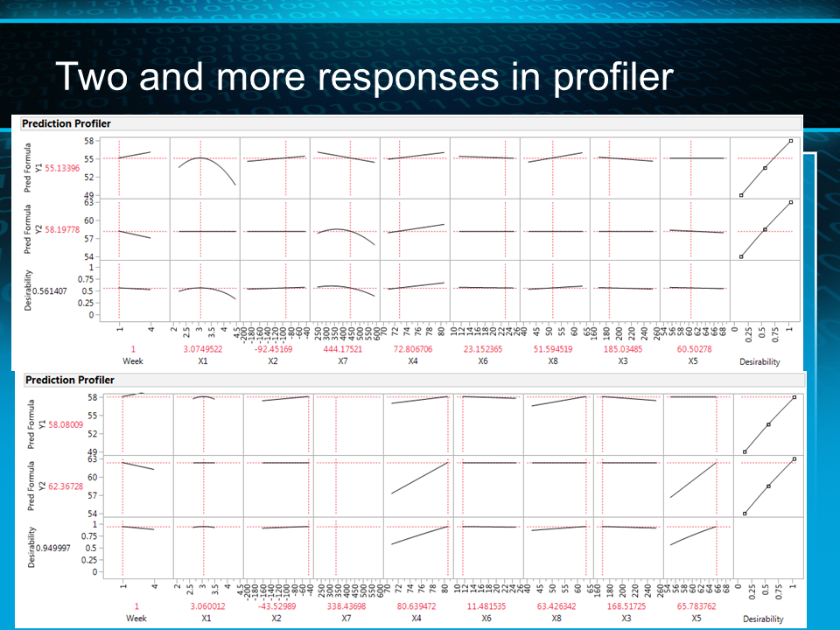Click the X6 setting 23.152365

[483, 349]
